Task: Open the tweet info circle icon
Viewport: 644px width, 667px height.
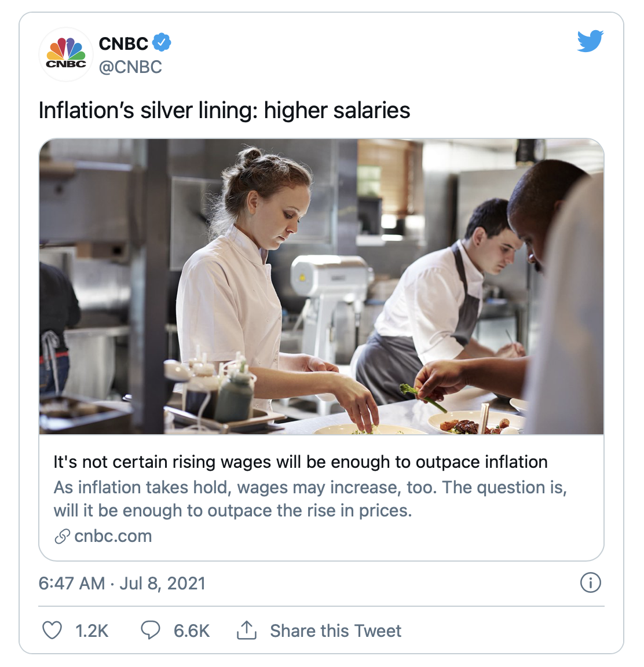Action: (x=590, y=582)
